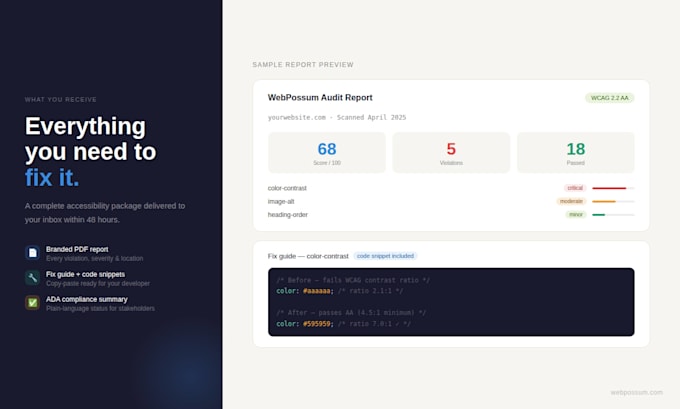Select the moderate severity tag
The height and width of the screenshot is (409, 680).
[571, 201]
